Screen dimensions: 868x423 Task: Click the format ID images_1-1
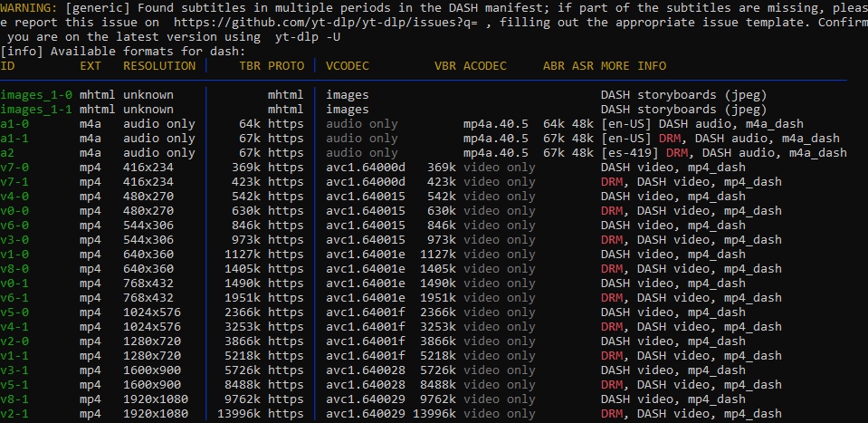pos(36,110)
